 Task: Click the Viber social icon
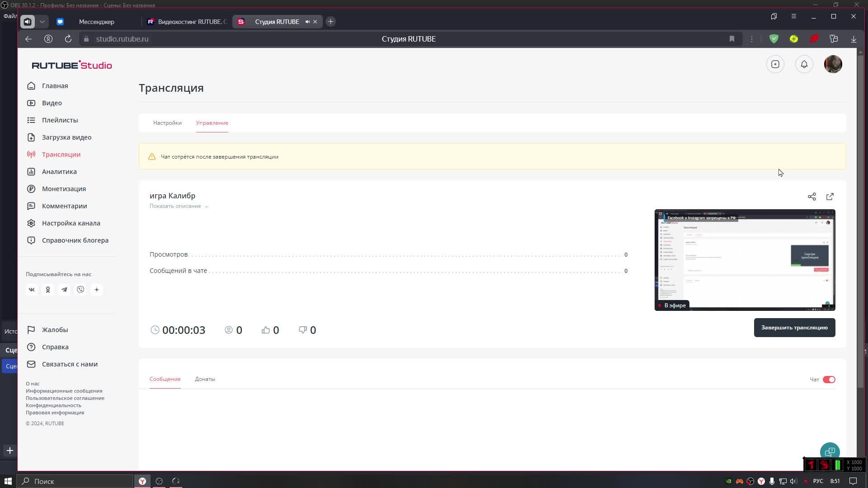point(80,290)
